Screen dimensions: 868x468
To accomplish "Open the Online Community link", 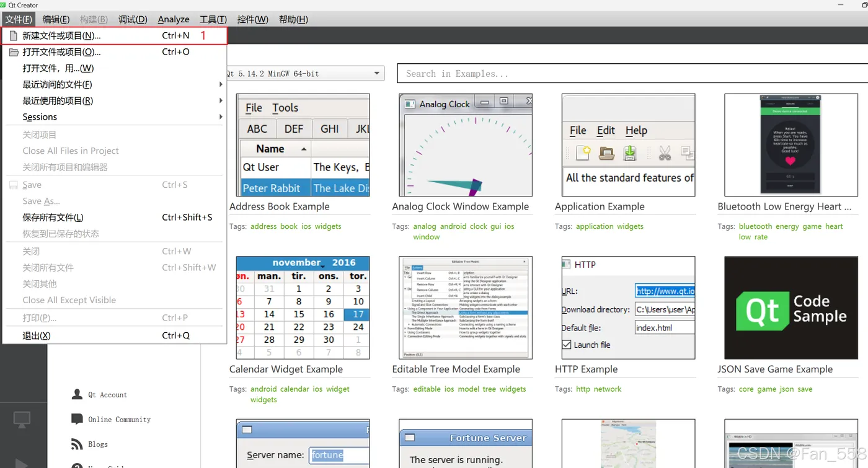I will (x=119, y=420).
